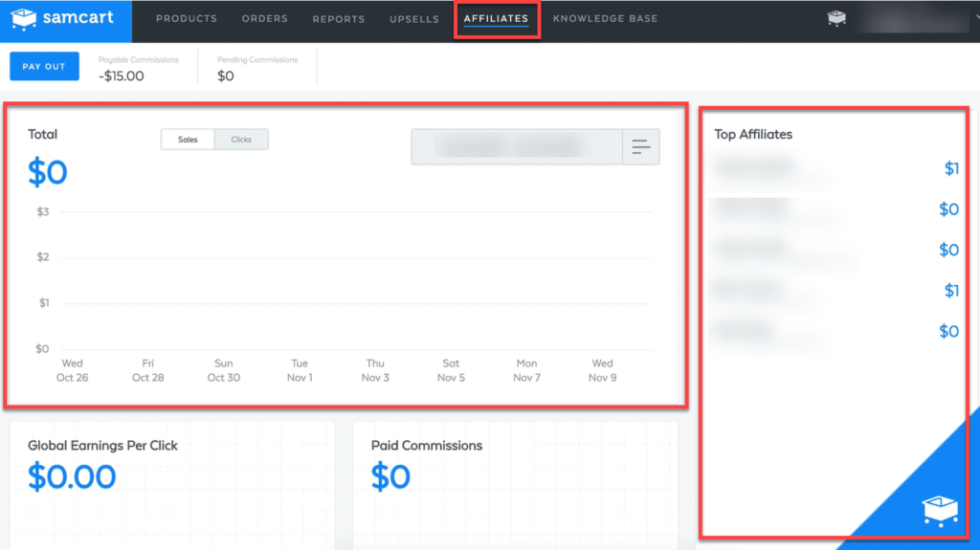The width and height of the screenshot is (980, 550).
Task: Open the help cart widget icon
Action: (940, 510)
